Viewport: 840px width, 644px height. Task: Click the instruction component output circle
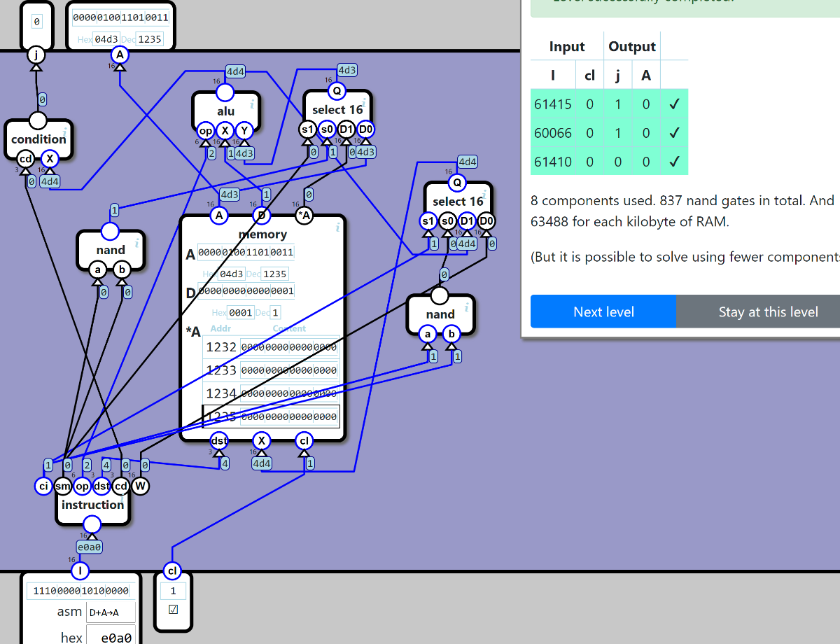coord(92,524)
